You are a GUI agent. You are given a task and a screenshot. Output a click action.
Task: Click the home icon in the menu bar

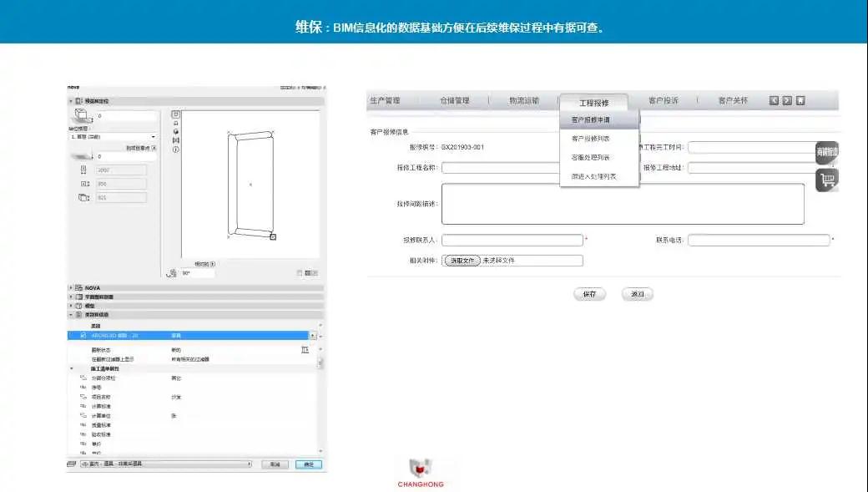click(x=800, y=101)
